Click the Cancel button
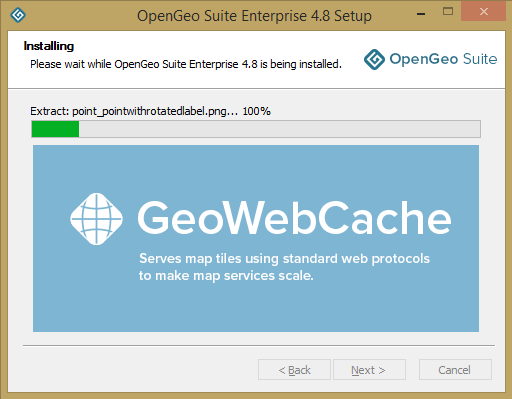 click(x=455, y=369)
